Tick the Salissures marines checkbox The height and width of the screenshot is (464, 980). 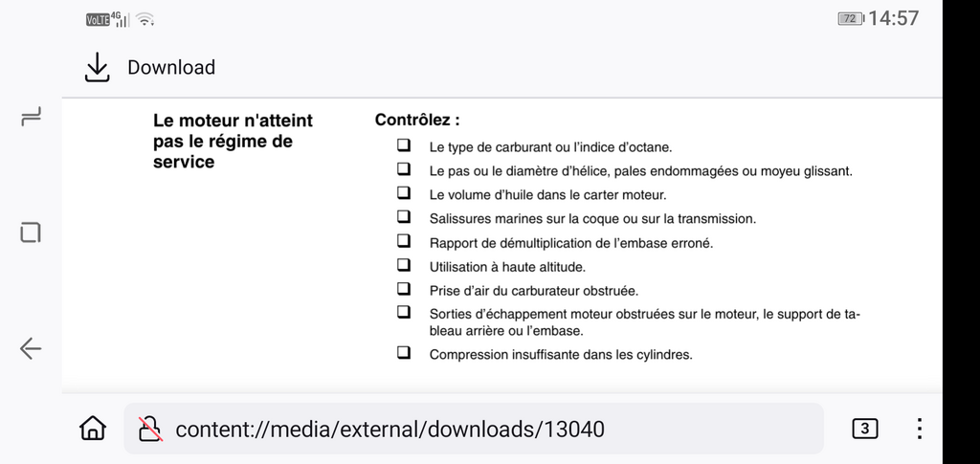coord(405,216)
